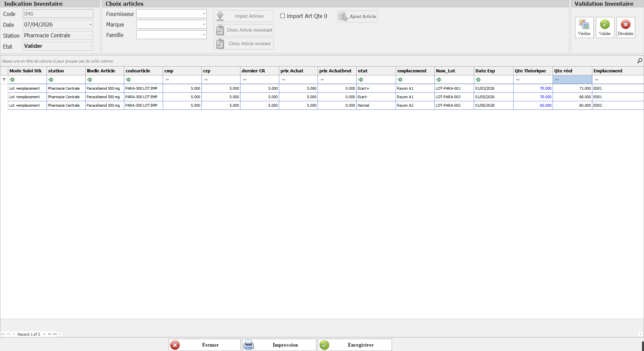
Task: Click the Impression printer icon
Action: (x=249, y=345)
